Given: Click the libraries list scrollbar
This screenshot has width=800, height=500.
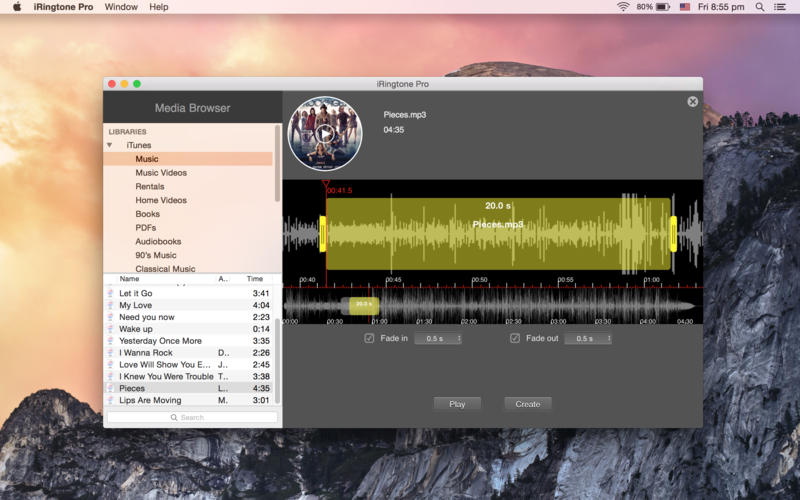Looking at the screenshot, I should tap(278, 163).
